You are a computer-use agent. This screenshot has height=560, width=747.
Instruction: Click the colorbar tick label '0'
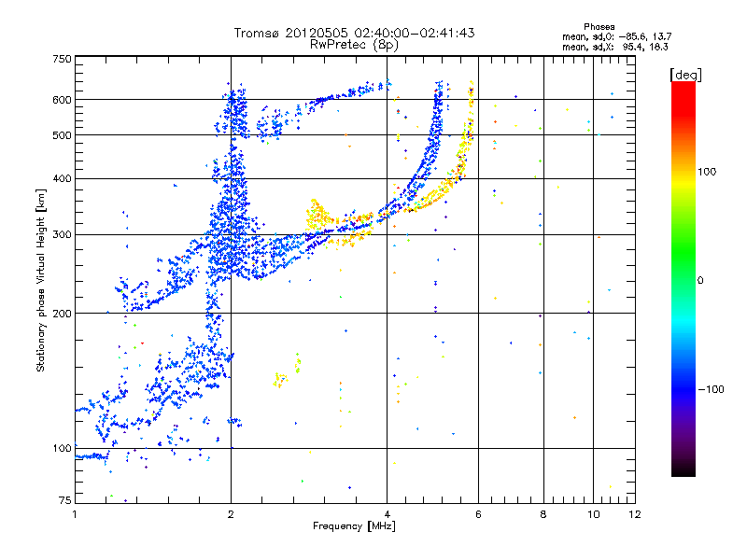[700, 281]
